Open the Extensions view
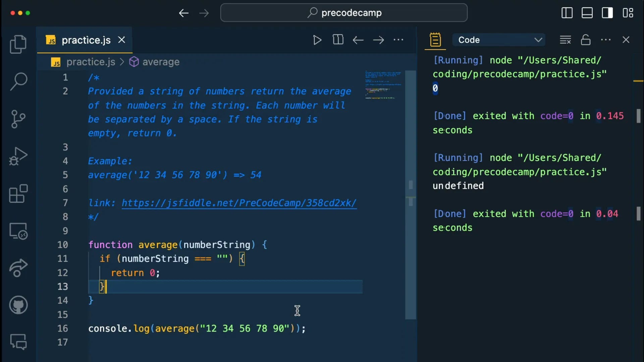644x362 pixels. (18, 194)
